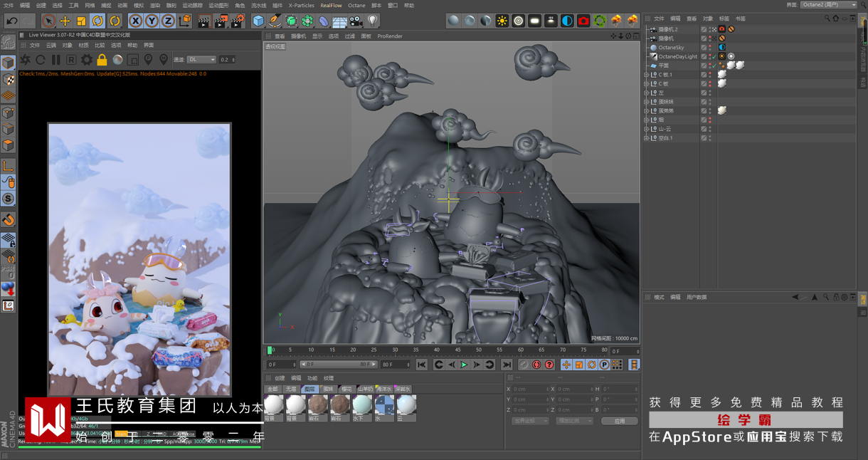Select the Move tool in top toolbar
The width and height of the screenshot is (868, 460).
[65, 21]
